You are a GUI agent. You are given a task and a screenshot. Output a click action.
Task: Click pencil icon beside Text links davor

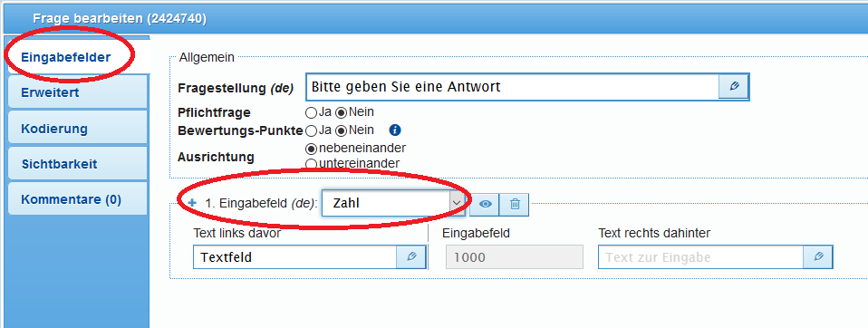pos(411,257)
